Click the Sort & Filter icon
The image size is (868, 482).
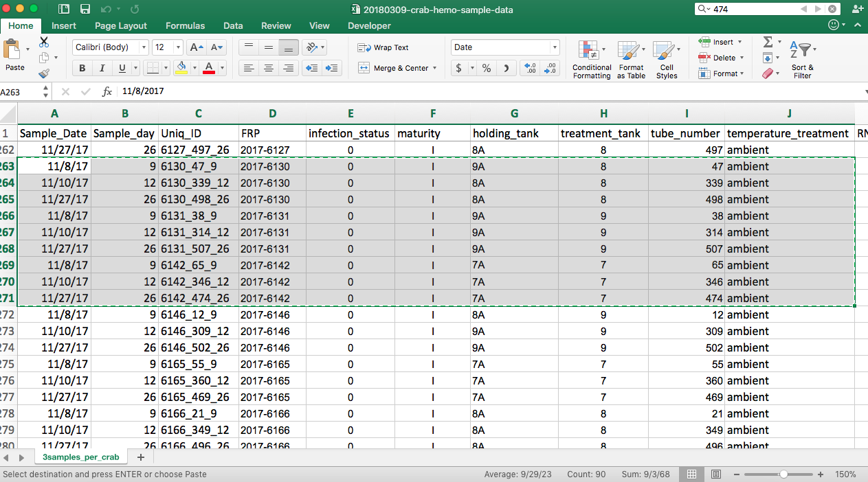point(802,59)
